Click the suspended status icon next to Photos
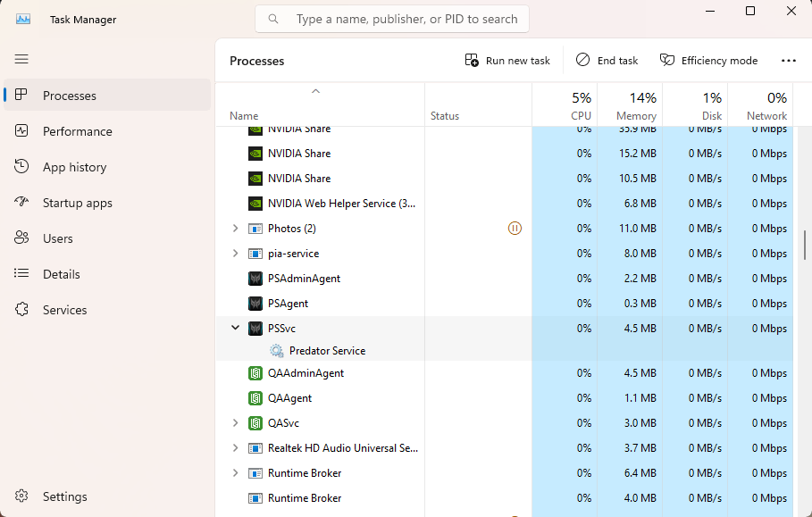The height and width of the screenshot is (517, 812). point(515,228)
